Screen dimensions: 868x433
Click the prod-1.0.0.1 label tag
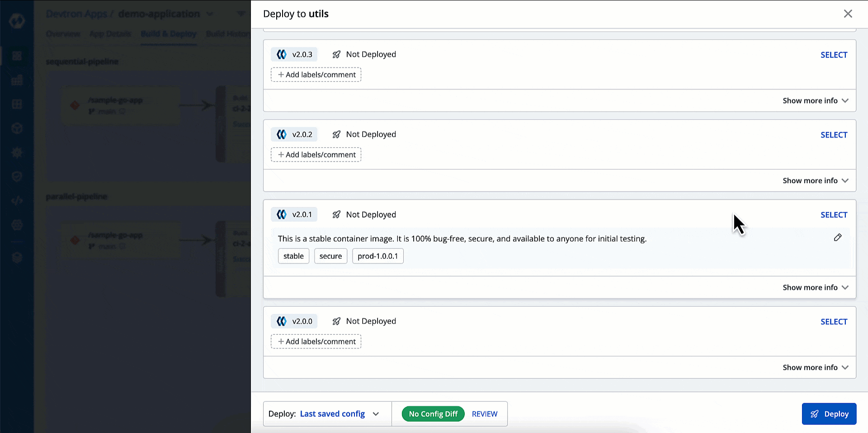click(x=377, y=256)
